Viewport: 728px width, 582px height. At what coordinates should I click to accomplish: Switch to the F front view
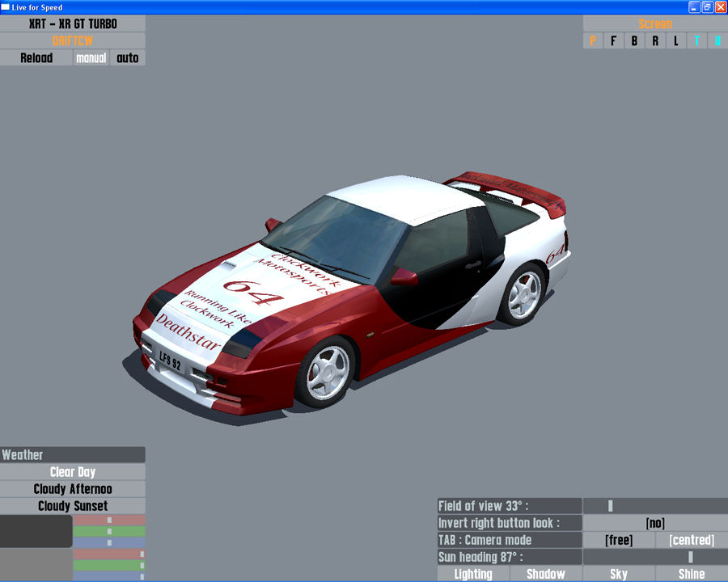[614, 41]
